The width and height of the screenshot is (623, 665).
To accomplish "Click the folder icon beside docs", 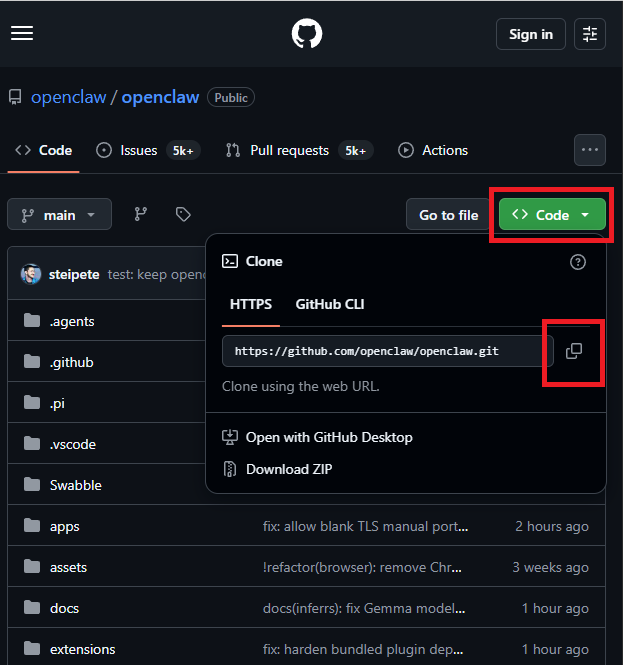I will [32, 607].
